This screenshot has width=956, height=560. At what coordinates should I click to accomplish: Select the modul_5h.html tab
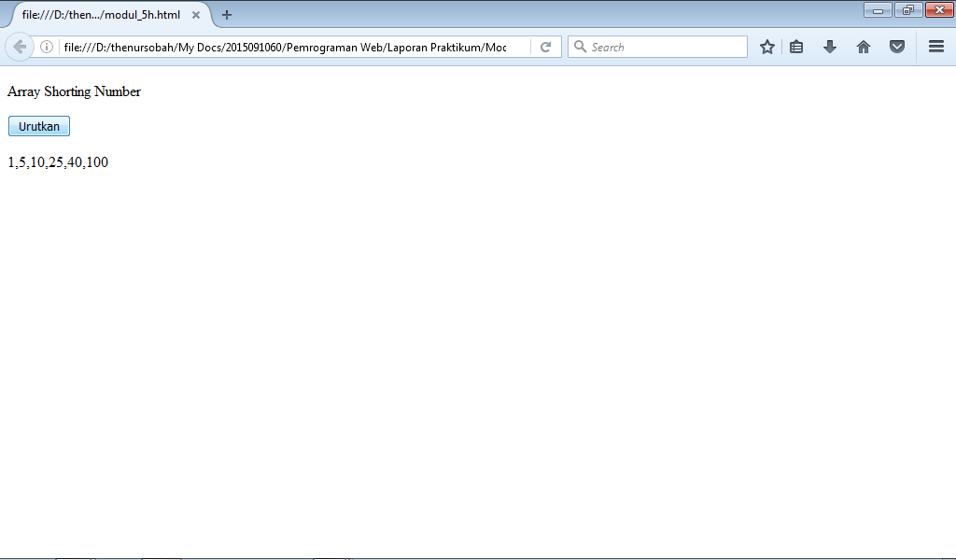pyautogui.click(x=103, y=15)
